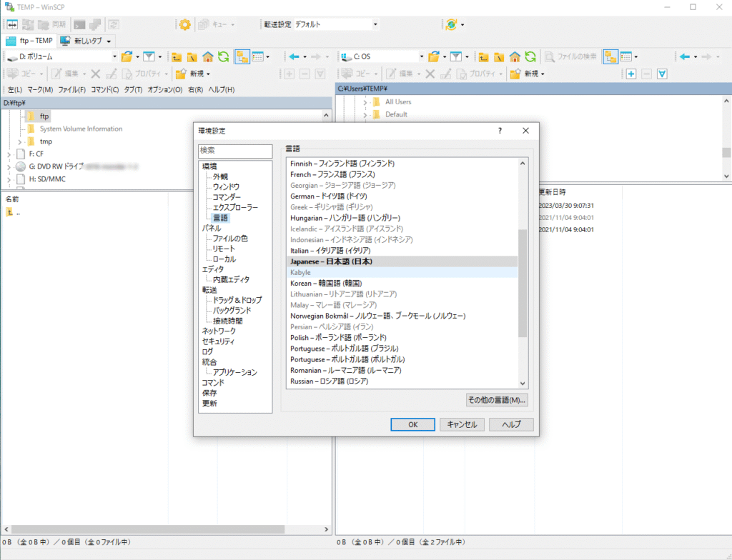Viewport: 732px width, 560px height.
Task: Refresh the left panel directory
Action: [224, 56]
